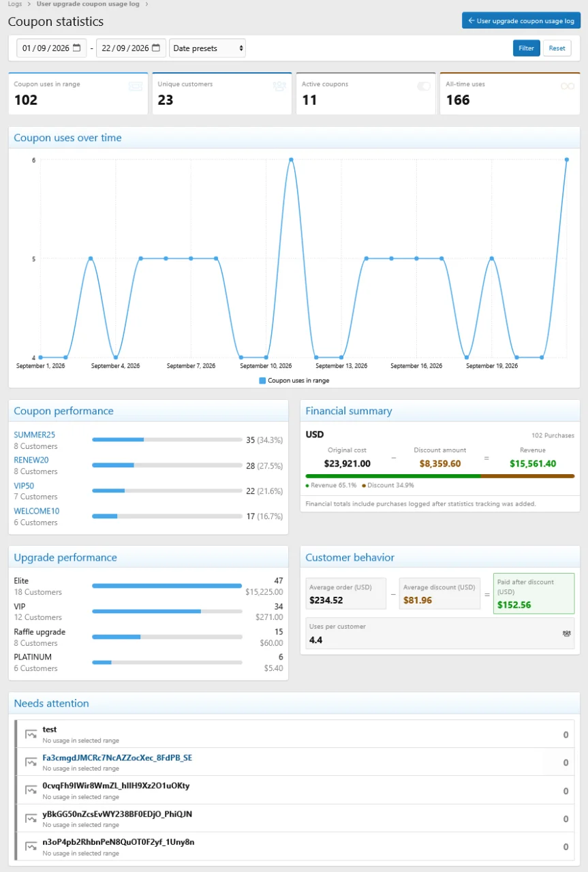The width and height of the screenshot is (588, 872).
Task: Click the Original cost $23,921.00
Action: (347, 463)
